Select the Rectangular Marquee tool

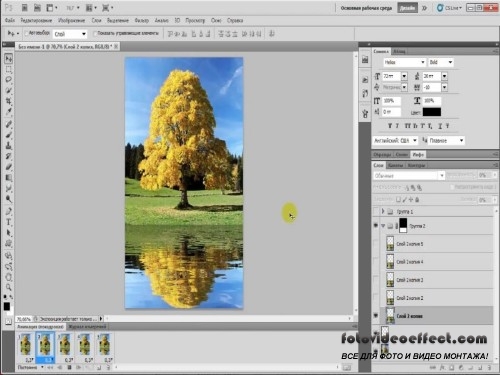click(9, 70)
